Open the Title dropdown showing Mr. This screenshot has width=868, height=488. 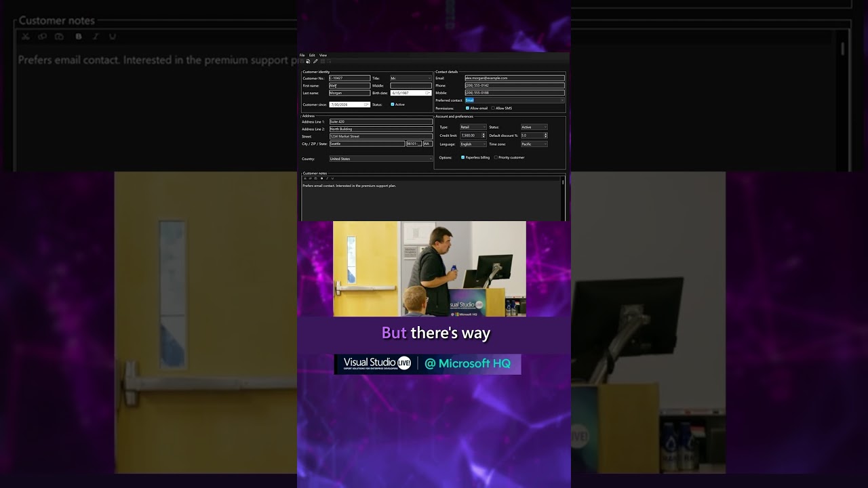[411, 79]
